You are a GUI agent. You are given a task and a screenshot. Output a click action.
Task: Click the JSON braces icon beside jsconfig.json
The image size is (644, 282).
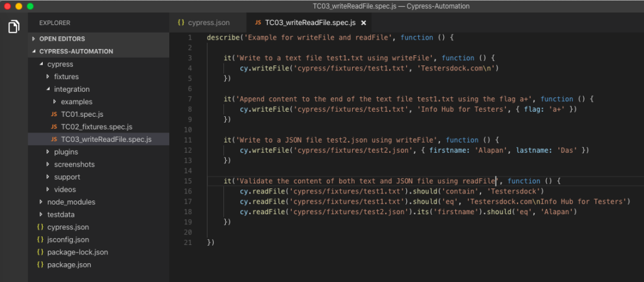[40, 239]
